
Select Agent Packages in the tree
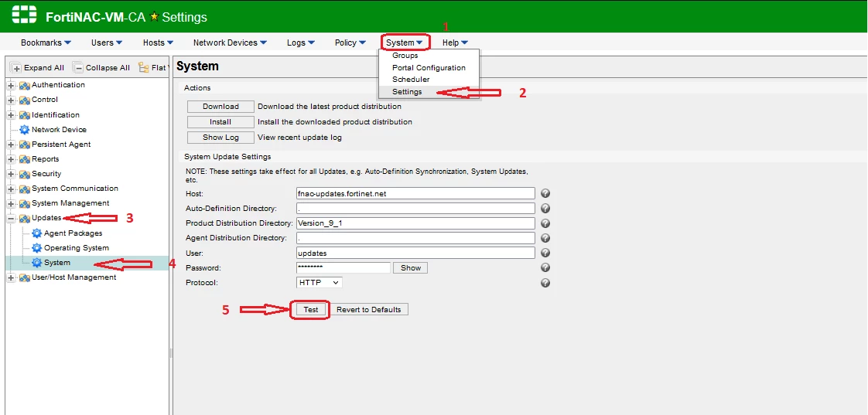pyautogui.click(x=73, y=233)
